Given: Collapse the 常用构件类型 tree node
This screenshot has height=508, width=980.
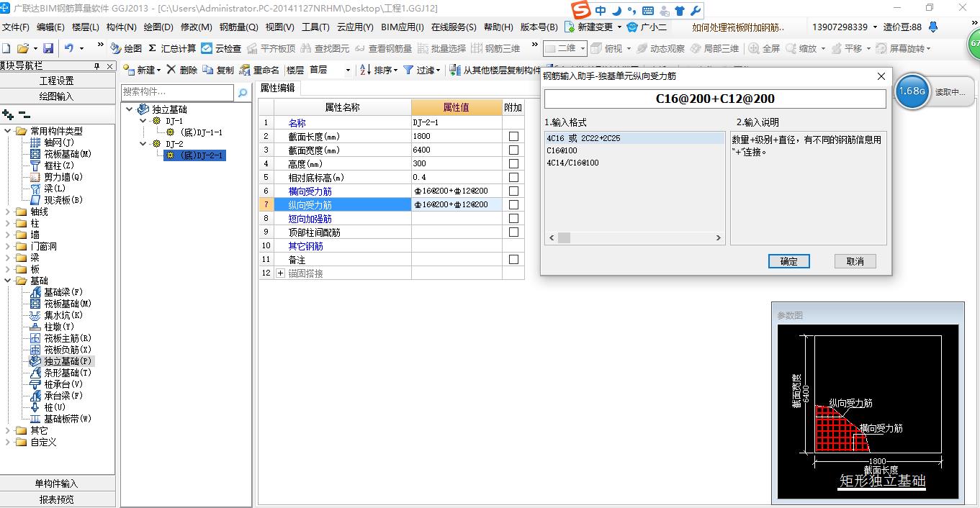Looking at the screenshot, I should 8,131.
